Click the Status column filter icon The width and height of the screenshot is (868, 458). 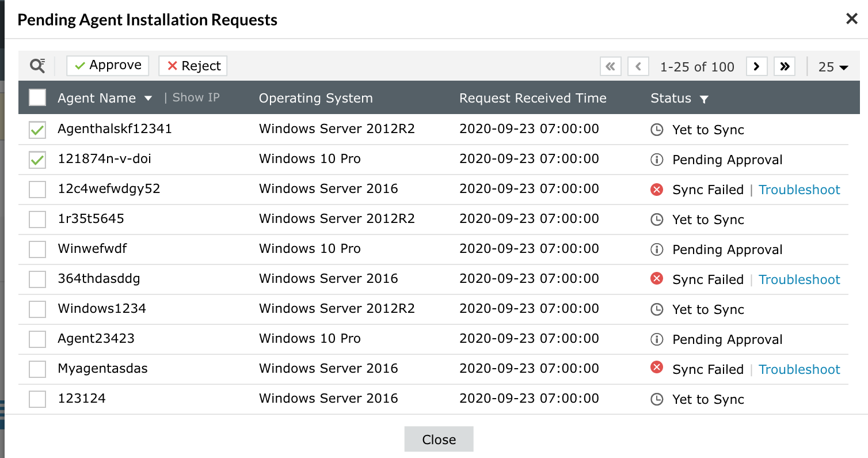pyautogui.click(x=703, y=99)
